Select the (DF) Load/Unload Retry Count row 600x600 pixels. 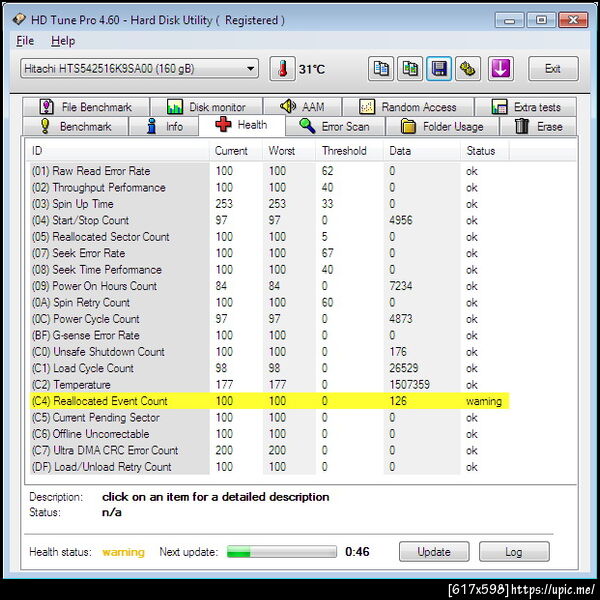pos(270,467)
